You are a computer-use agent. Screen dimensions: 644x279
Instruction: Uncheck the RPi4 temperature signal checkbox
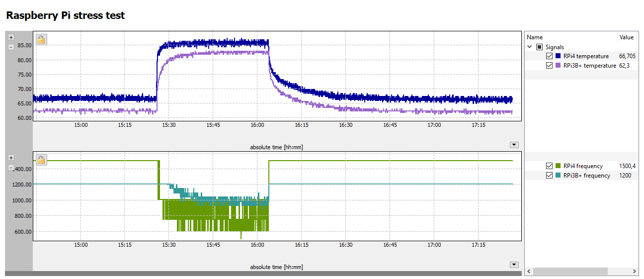tap(549, 56)
